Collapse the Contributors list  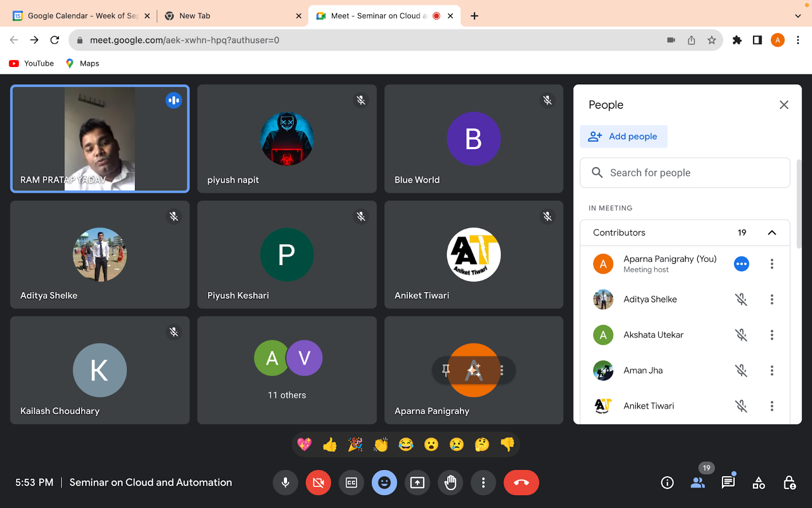(771, 233)
